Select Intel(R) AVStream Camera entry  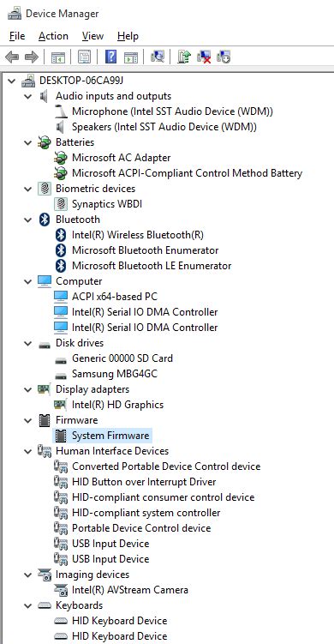[129, 590]
